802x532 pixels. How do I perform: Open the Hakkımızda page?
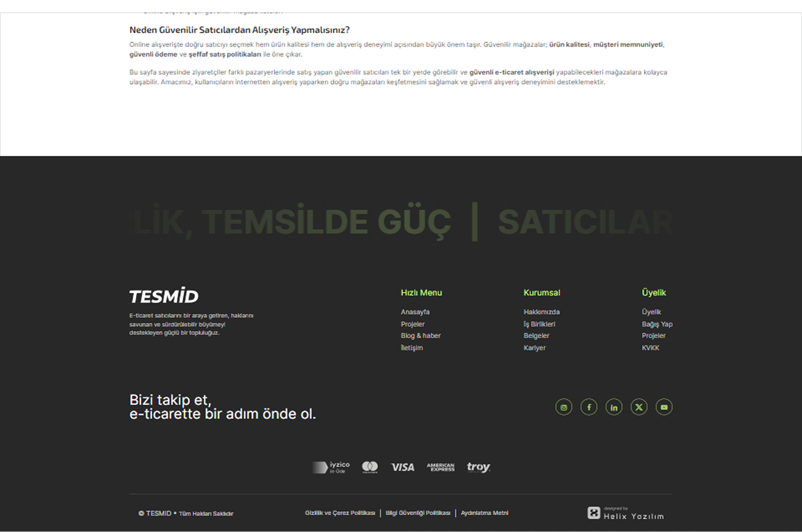[542, 312]
